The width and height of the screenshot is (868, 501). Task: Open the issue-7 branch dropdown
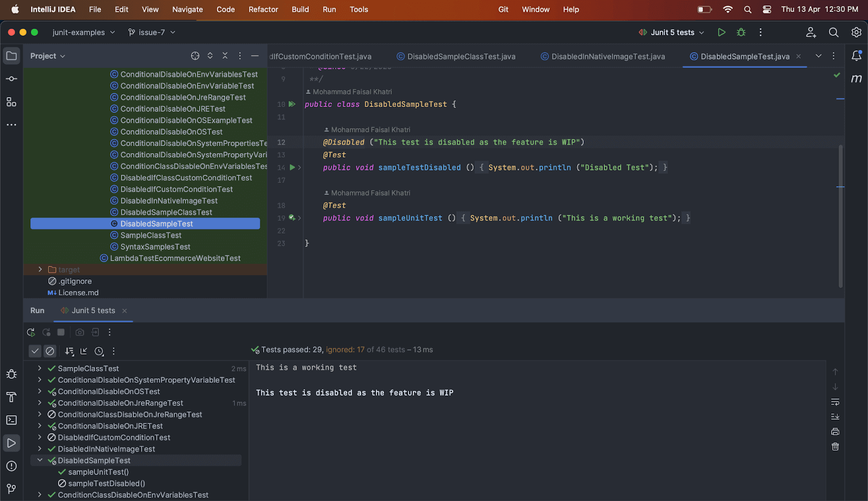click(152, 33)
